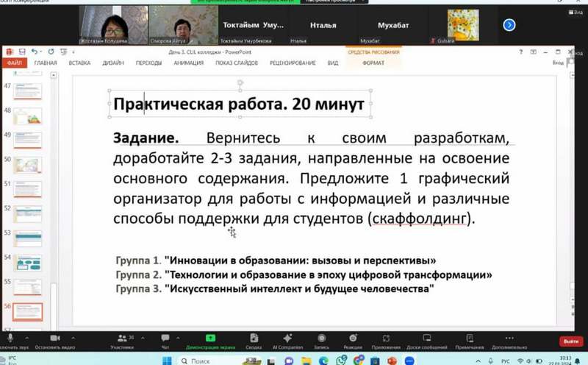Start Zoom recording (Запись)
Image resolution: width=588 pixels, height=365 pixels.
point(321,339)
